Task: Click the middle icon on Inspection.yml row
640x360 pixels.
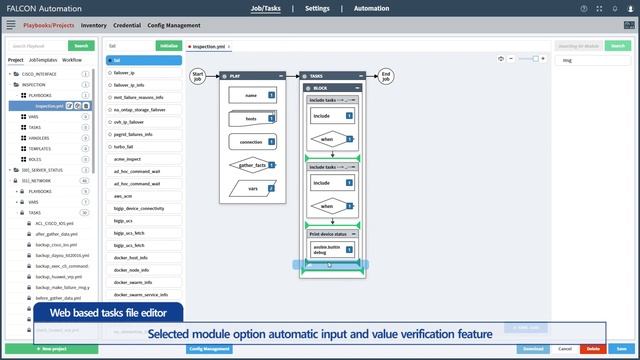Action: pyautogui.click(x=78, y=106)
